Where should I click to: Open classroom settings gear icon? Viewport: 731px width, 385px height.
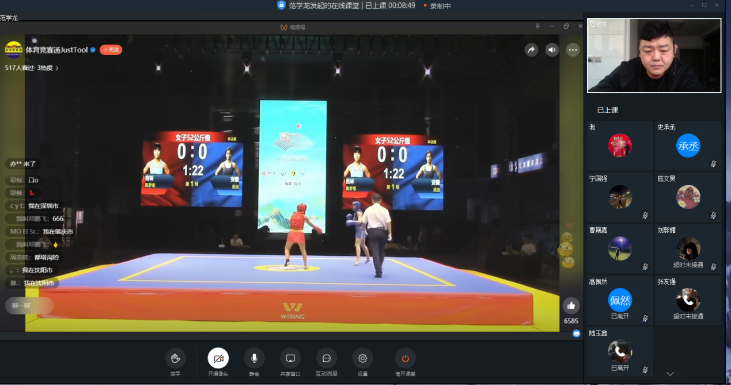click(362, 358)
